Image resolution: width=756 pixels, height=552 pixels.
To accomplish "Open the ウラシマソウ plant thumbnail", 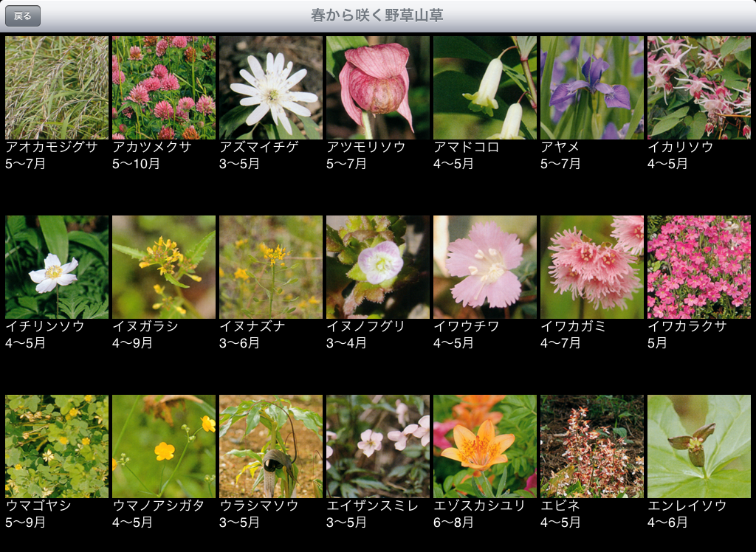I will (271, 446).
